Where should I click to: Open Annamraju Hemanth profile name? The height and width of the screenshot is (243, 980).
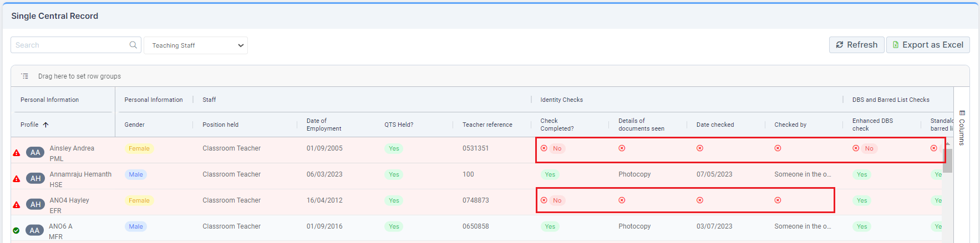tap(80, 174)
